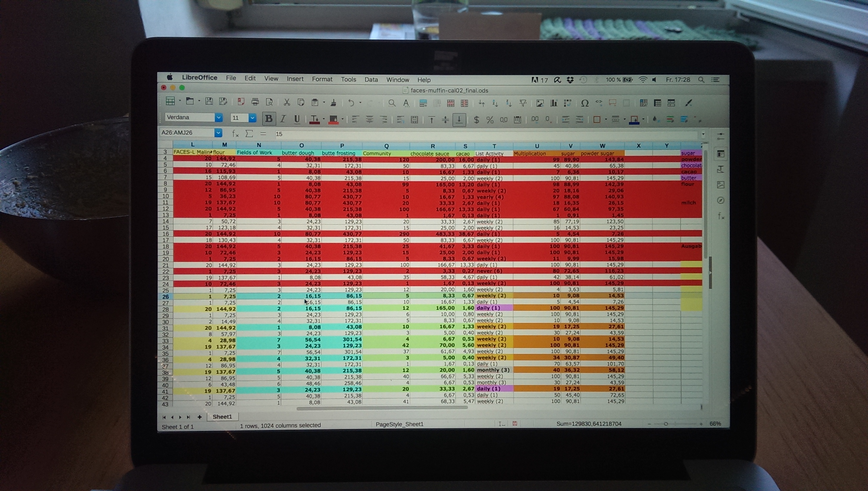The image size is (868, 491).
Task: Click the Undo arrow icon
Action: point(351,102)
